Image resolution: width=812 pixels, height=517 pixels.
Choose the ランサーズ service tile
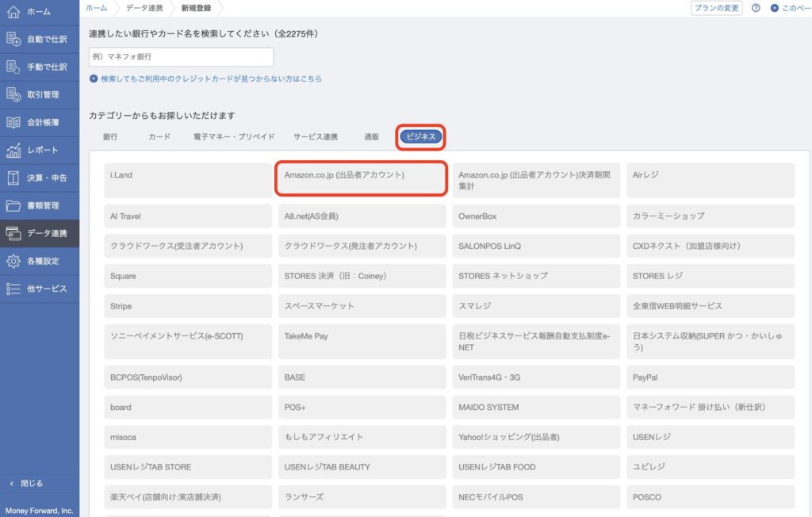[362, 497]
